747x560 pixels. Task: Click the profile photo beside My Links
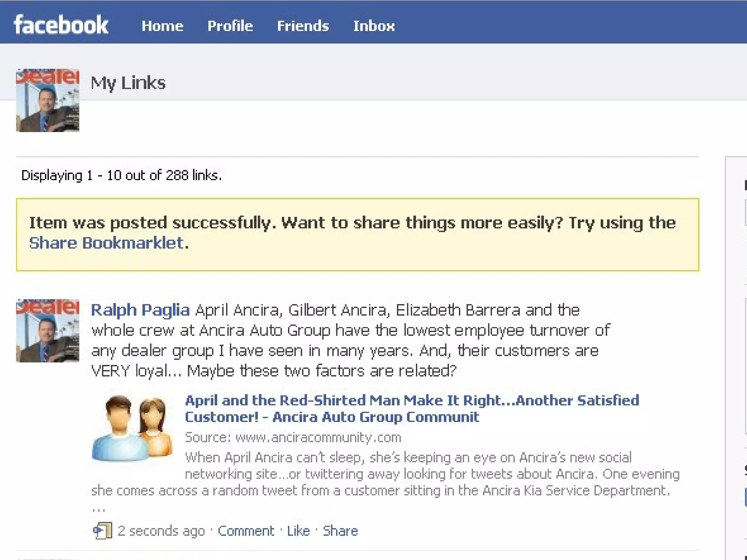point(47,100)
